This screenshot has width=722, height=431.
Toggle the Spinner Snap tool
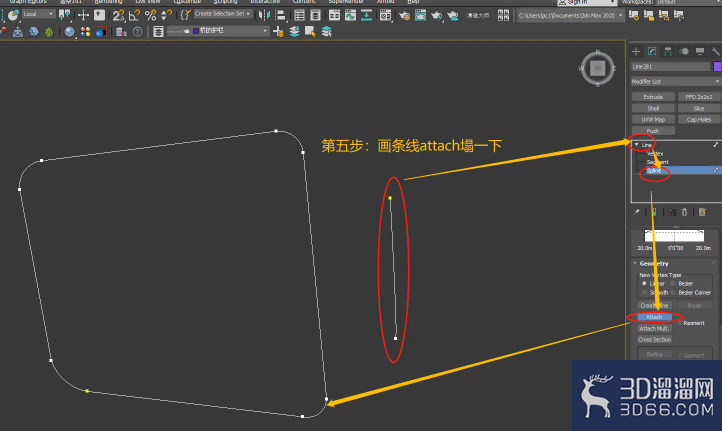click(x=166, y=16)
